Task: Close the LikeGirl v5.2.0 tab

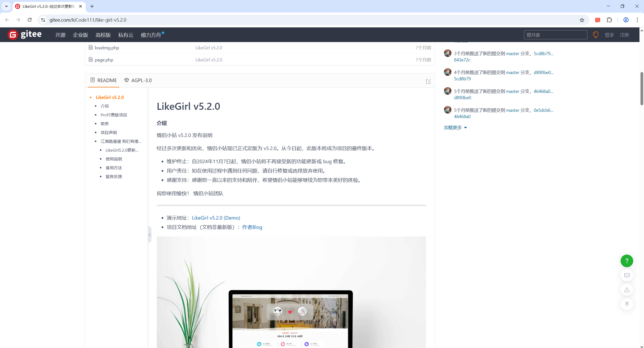Action: pos(81,6)
